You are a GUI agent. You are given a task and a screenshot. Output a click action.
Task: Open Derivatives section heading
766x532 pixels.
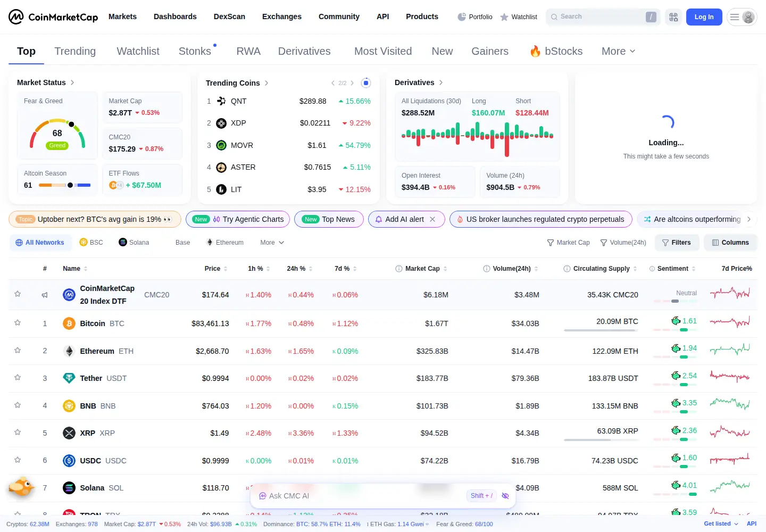pyautogui.click(x=419, y=82)
